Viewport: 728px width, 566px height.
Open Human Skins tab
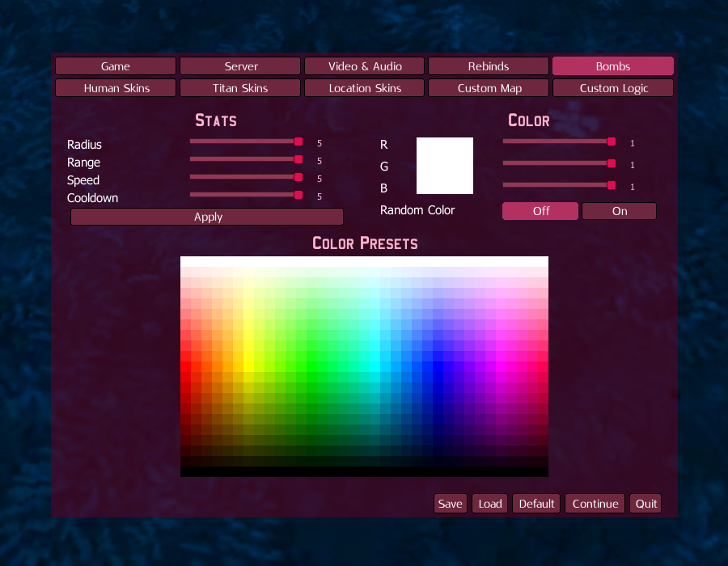tap(116, 87)
